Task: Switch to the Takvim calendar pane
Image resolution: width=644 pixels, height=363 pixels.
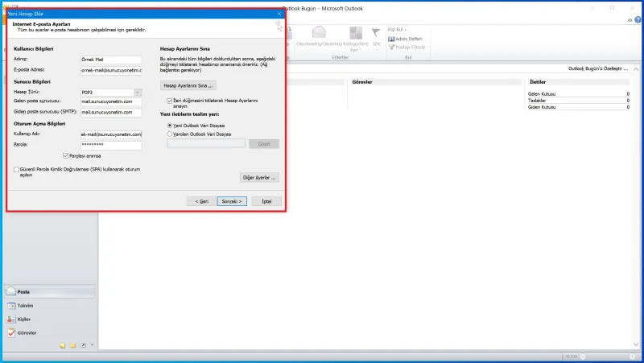Action: tap(50, 306)
